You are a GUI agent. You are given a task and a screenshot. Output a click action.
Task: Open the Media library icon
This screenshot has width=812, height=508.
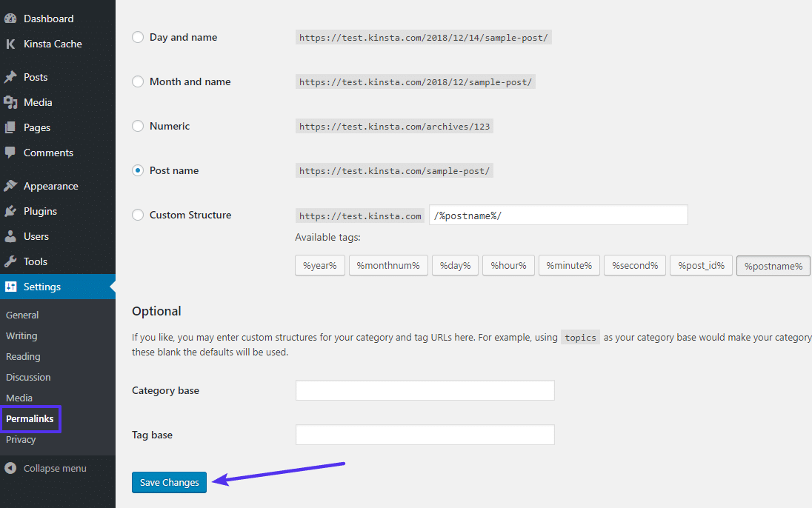[10, 101]
